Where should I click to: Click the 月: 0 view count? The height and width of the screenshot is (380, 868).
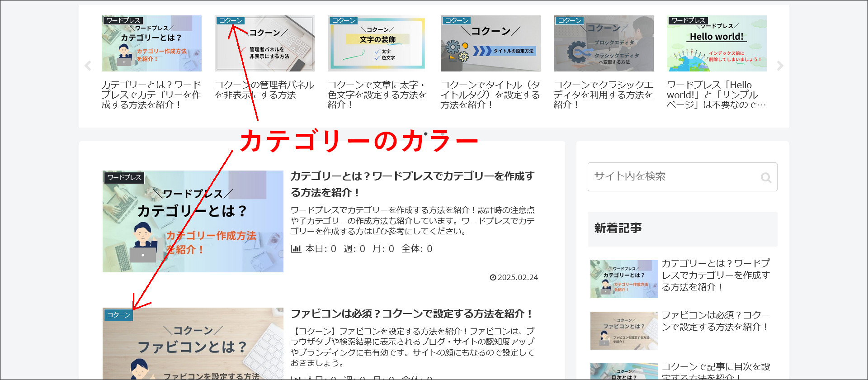[x=383, y=249]
